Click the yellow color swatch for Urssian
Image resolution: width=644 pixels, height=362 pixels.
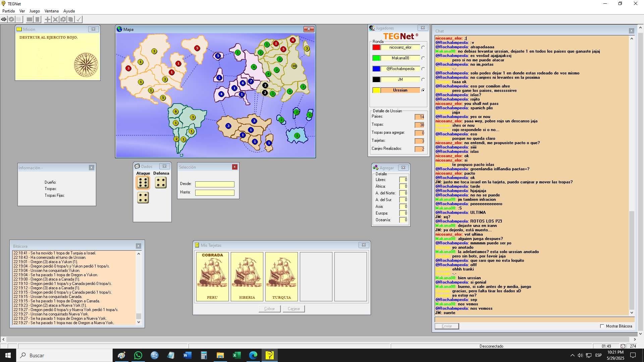point(376,90)
